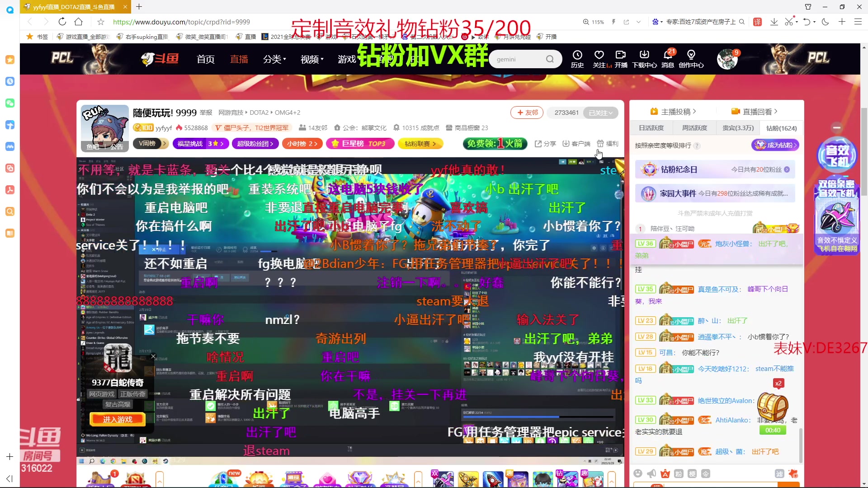Open emoji picker in chat

coord(638,473)
